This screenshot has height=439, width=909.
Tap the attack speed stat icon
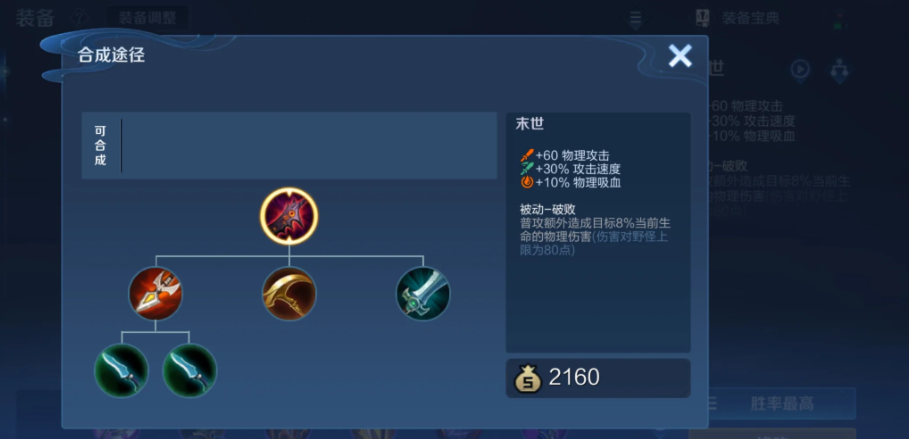click(x=527, y=169)
